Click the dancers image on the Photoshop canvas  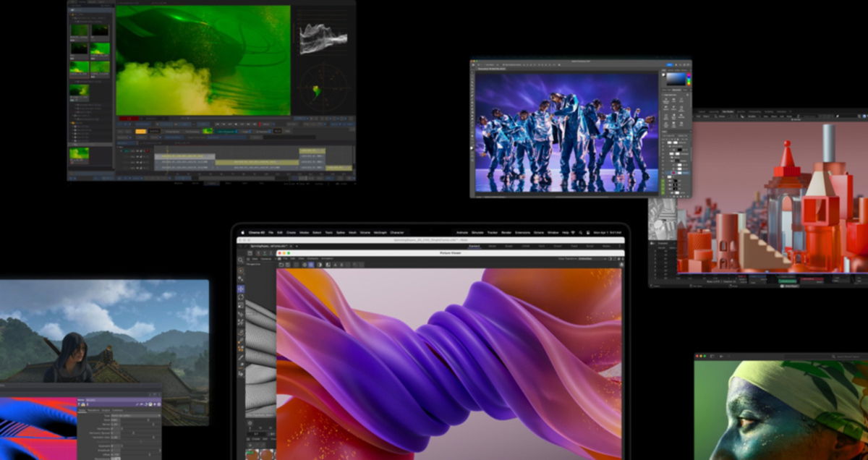567,132
